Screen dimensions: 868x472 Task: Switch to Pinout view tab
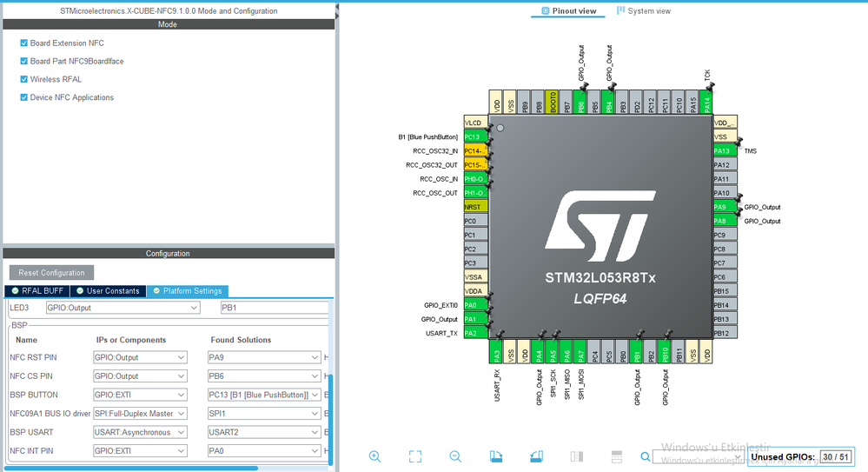568,11
